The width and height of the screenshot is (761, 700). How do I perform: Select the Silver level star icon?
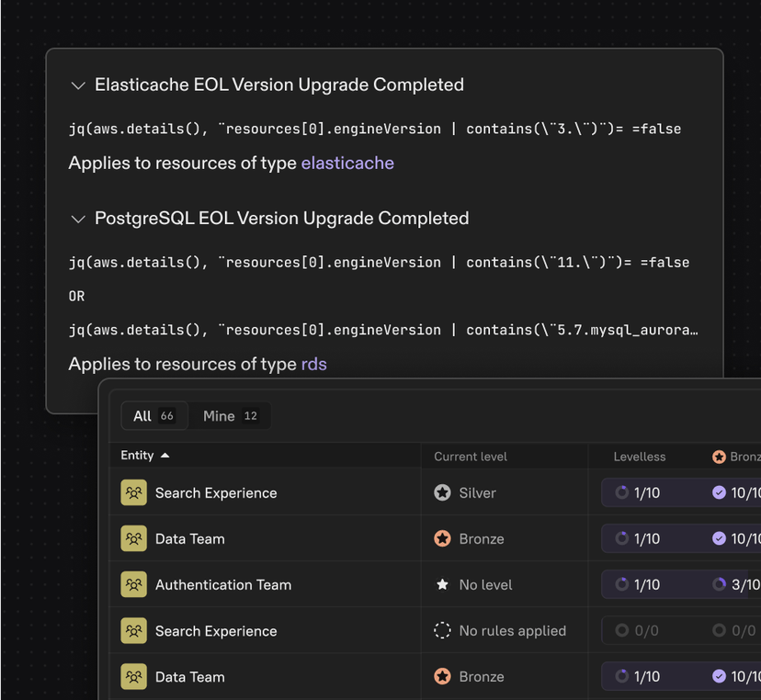[x=444, y=492]
